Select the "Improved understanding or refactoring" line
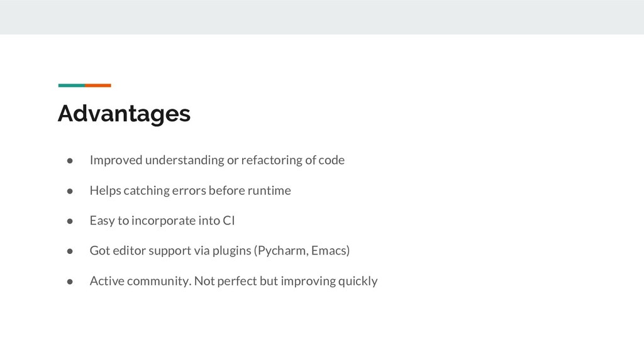Screen dimensions: 644x362 217,160
